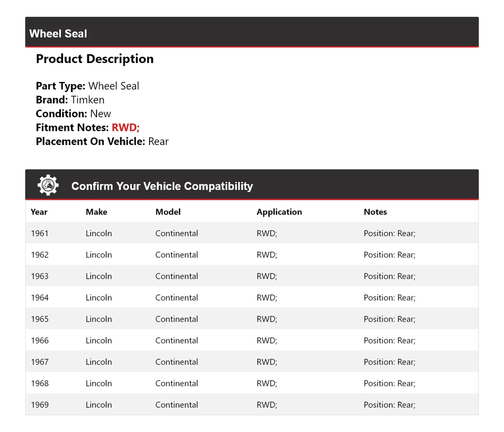The height and width of the screenshot is (432, 504).
Task: Click the Wheel Seal header title
Action: point(58,34)
